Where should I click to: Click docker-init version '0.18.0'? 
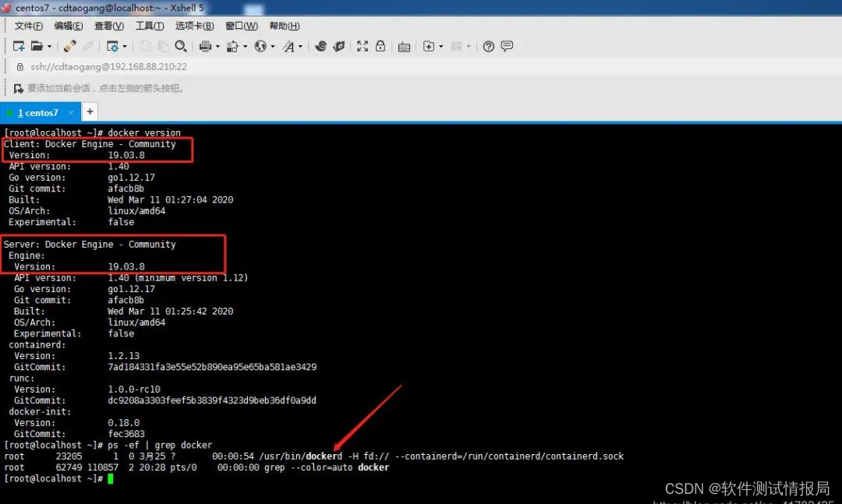point(123,423)
